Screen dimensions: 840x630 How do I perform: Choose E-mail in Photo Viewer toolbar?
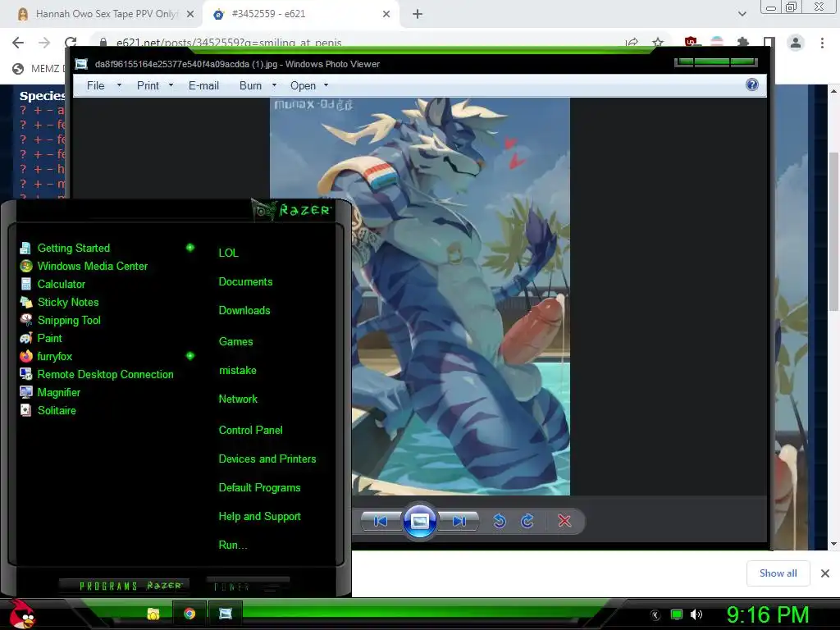coord(203,85)
